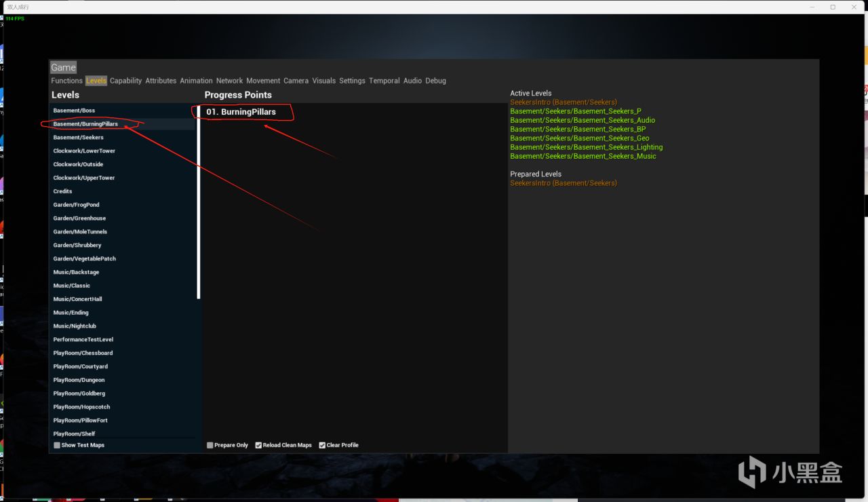Switch to the Movement tab

263,81
